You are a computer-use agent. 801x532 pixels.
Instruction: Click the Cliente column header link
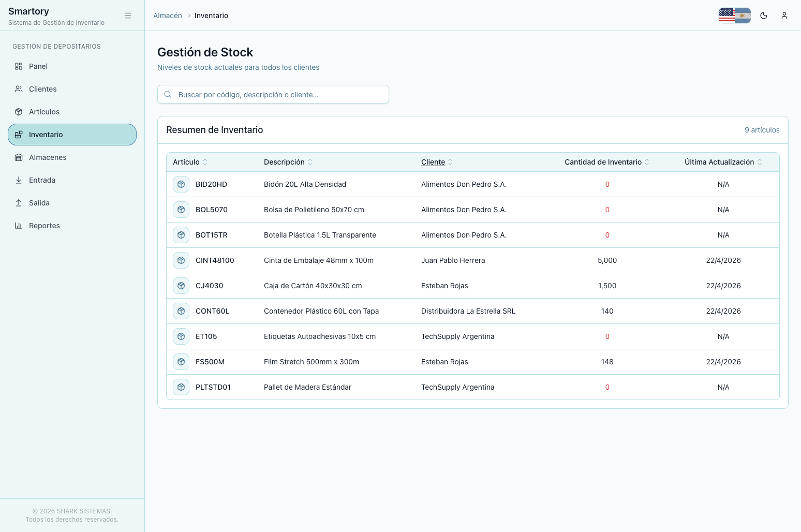(x=433, y=161)
